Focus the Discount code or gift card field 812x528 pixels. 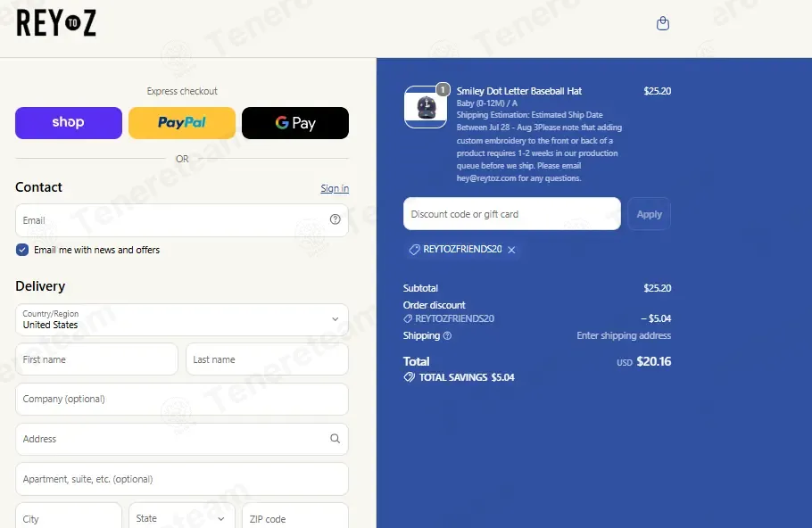tap(511, 214)
